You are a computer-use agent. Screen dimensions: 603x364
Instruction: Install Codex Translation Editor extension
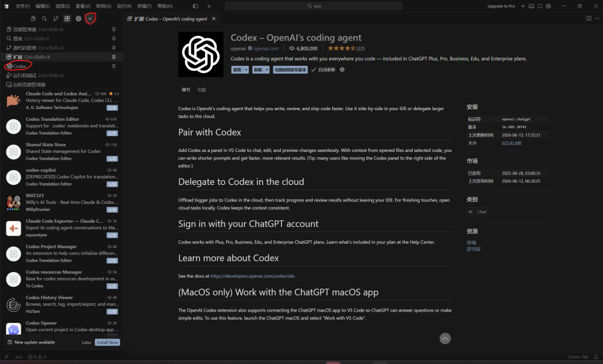(112, 134)
